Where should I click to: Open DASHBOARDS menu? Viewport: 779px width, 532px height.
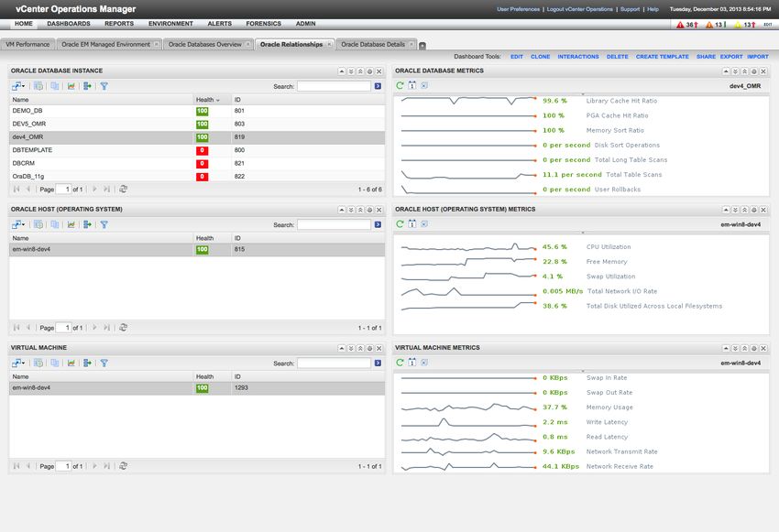click(69, 24)
